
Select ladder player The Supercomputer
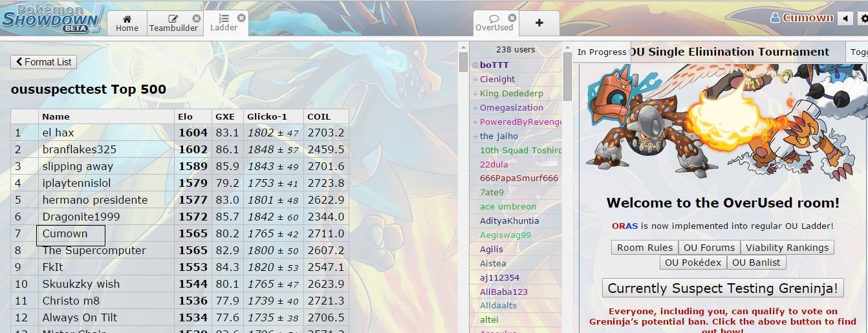[x=94, y=250]
